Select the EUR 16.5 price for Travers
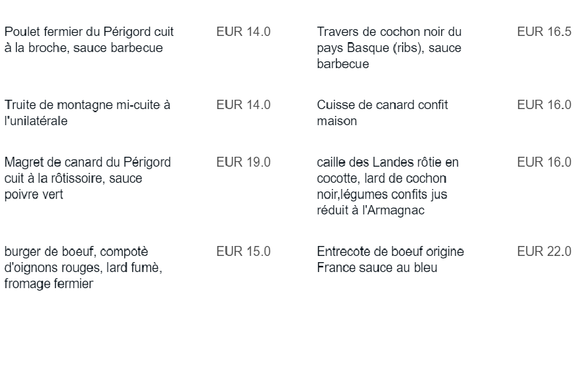 click(x=544, y=32)
